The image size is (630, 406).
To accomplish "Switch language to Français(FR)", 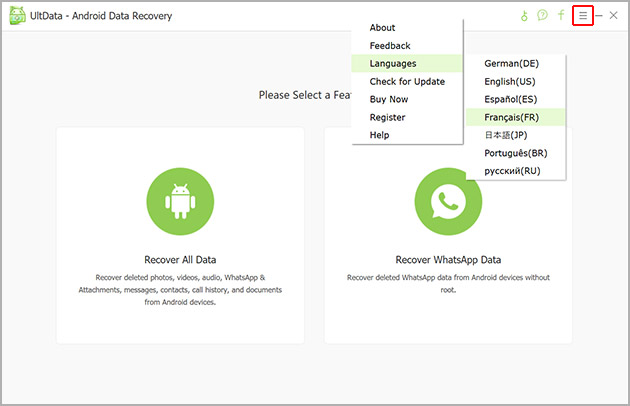I will (515, 117).
